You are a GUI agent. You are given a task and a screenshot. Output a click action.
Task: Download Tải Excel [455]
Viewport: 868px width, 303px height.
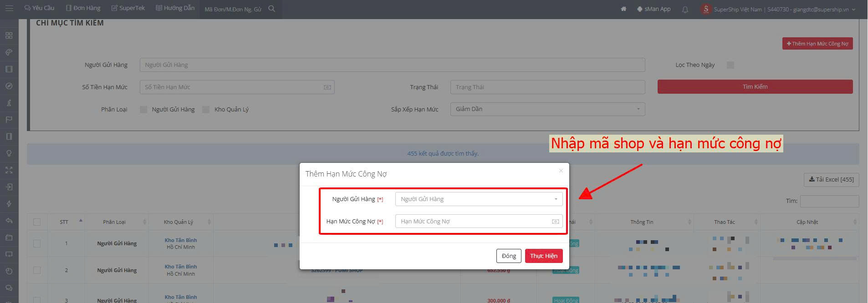coord(831,179)
